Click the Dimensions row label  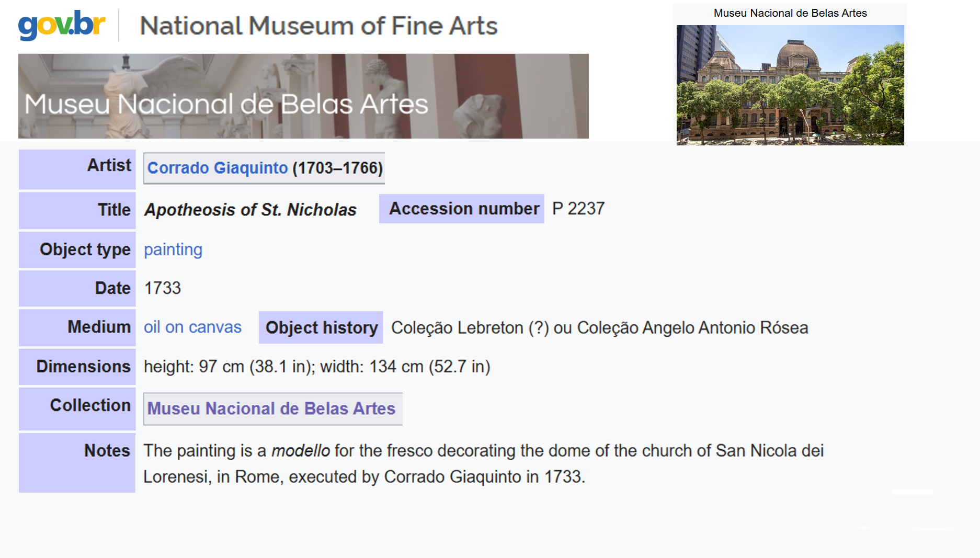(83, 366)
